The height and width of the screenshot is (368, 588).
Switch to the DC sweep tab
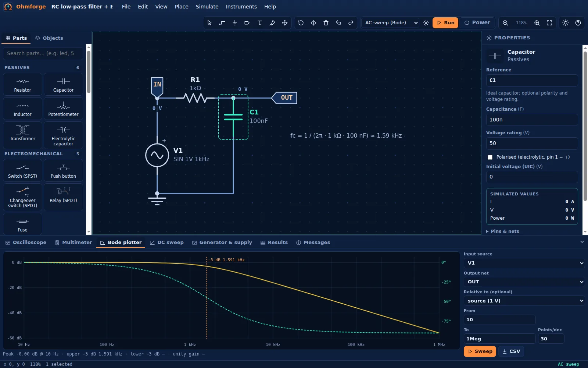167,243
